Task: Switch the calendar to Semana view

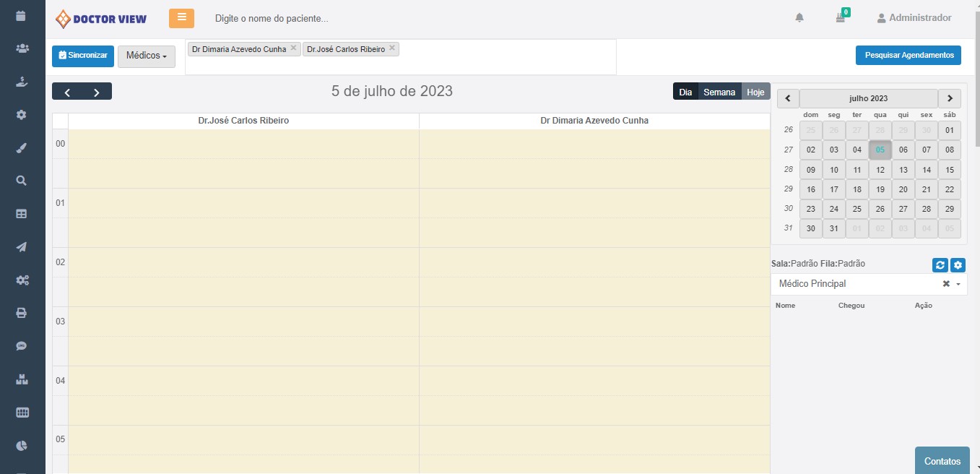Action: click(x=719, y=92)
